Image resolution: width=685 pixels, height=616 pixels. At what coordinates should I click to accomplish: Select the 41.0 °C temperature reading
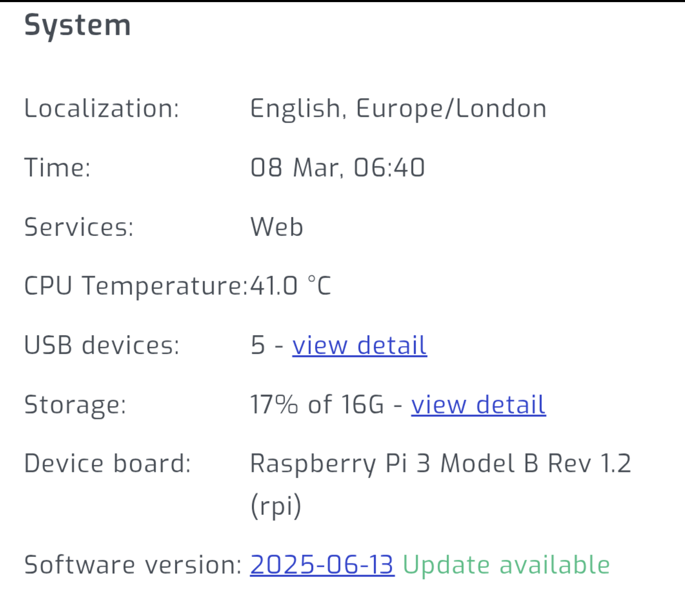tap(291, 286)
